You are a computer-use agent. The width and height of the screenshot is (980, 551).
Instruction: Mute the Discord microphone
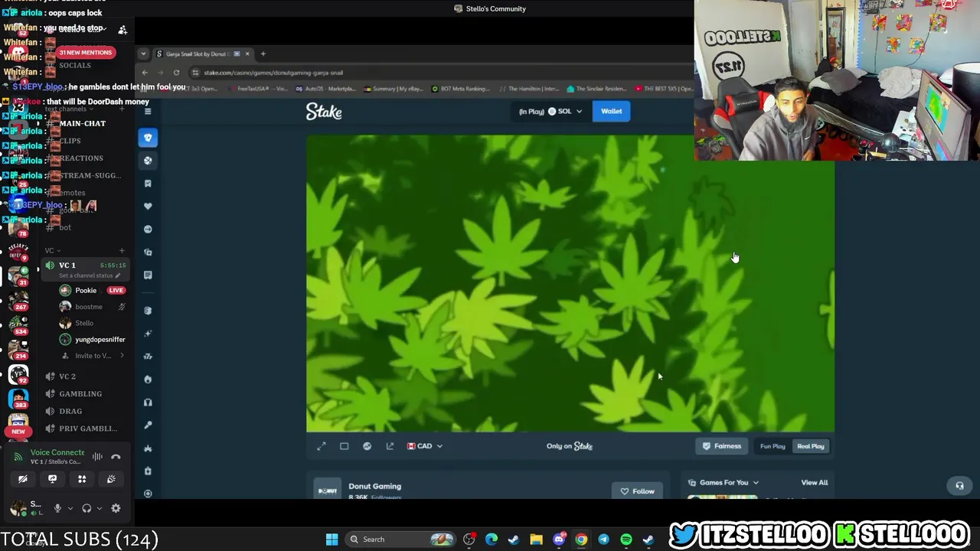(x=57, y=508)
